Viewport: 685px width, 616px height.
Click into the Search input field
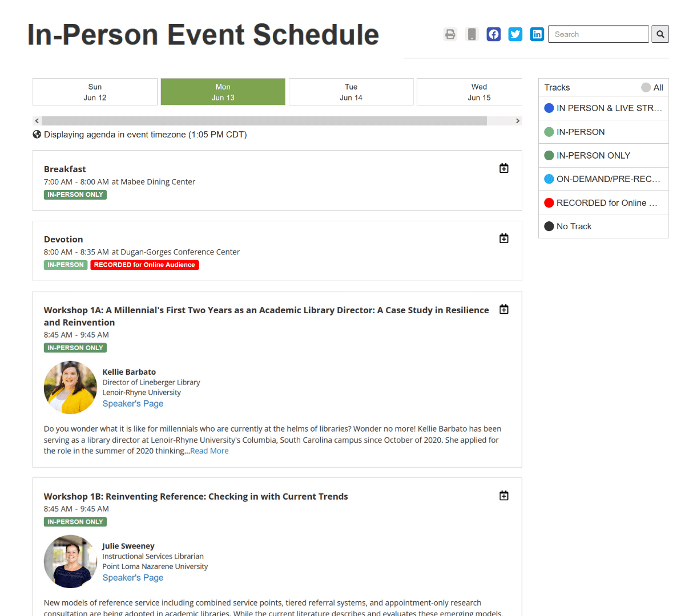tap(598, 34)
